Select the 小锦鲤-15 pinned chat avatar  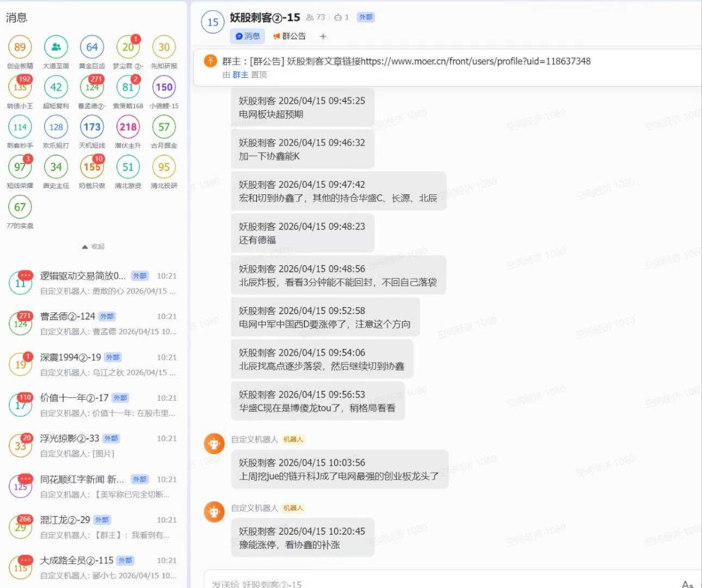click(x=164, y=87)
